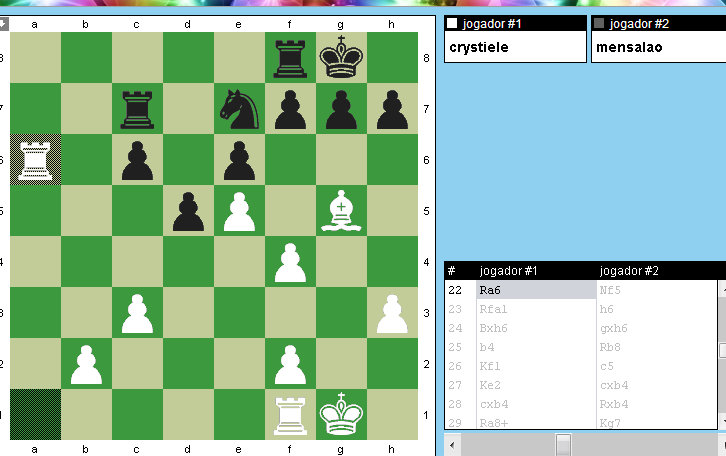Click the highlighted empty a1 square
The width and height of the screenshot is (726, 456).
coord(35,414)
